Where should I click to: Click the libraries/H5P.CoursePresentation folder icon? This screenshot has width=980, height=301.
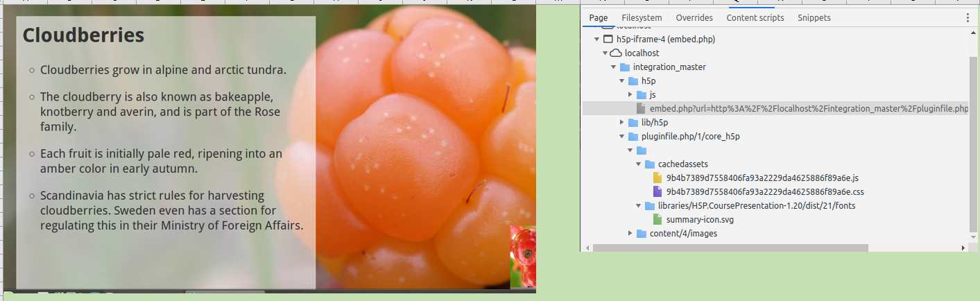coord(649,206)
